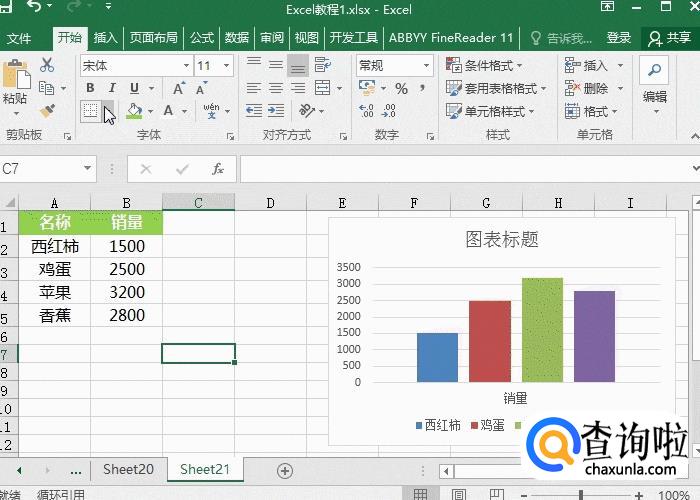The image size is (700, 500).
Task: Apply percent style
Action: [x=401, y=88]
